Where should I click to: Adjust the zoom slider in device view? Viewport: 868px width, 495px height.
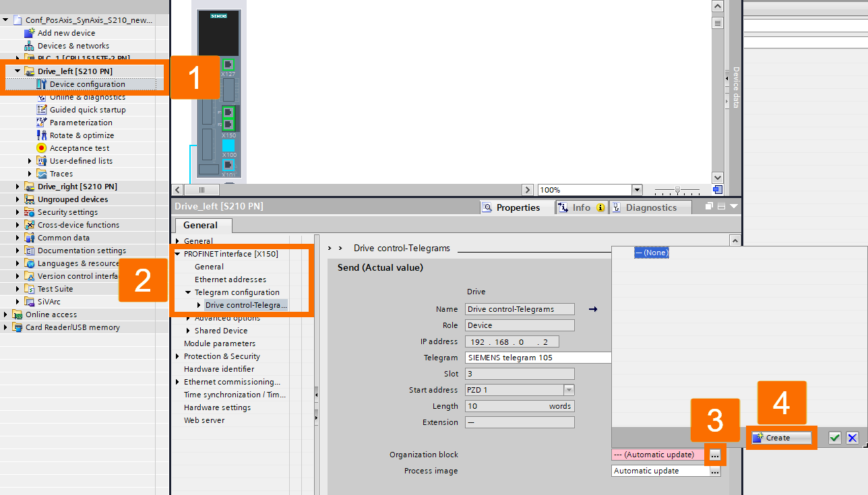[x=677, y=190]
